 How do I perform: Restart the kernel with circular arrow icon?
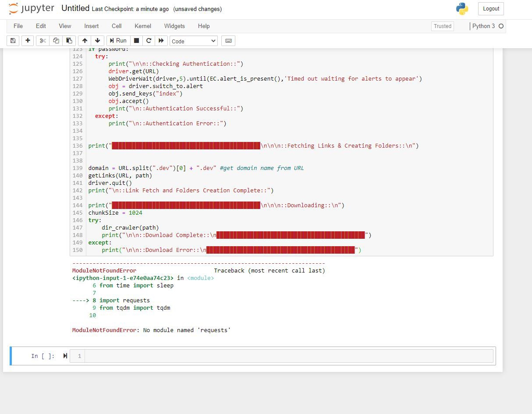pyautogui.click(x=149, y=41)
